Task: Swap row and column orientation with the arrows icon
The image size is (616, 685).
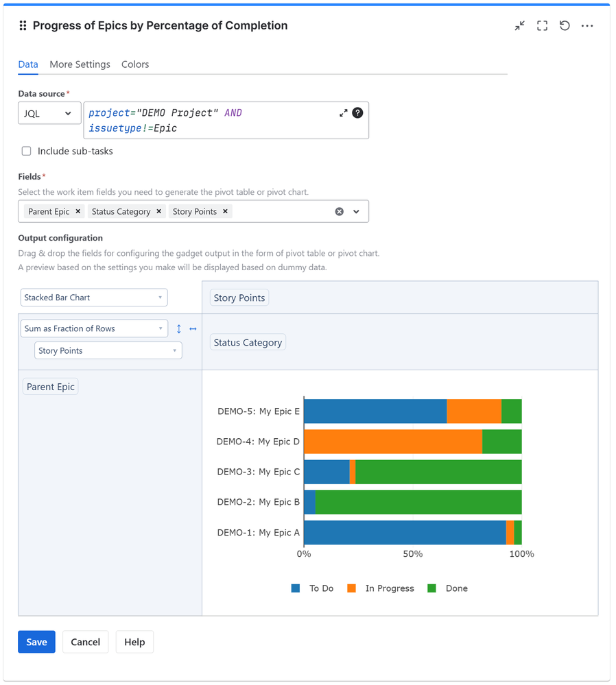Action: [193, 328]
